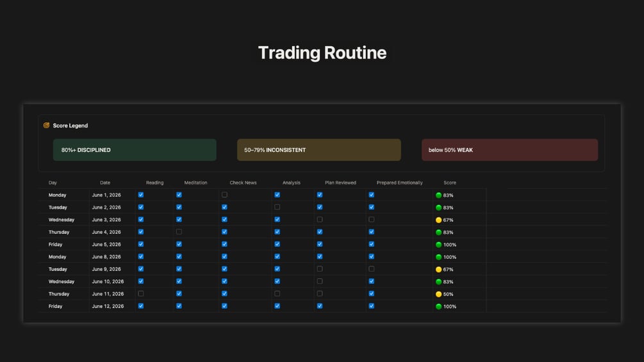Check the Check News box for June 1

(x=224, y=195)
